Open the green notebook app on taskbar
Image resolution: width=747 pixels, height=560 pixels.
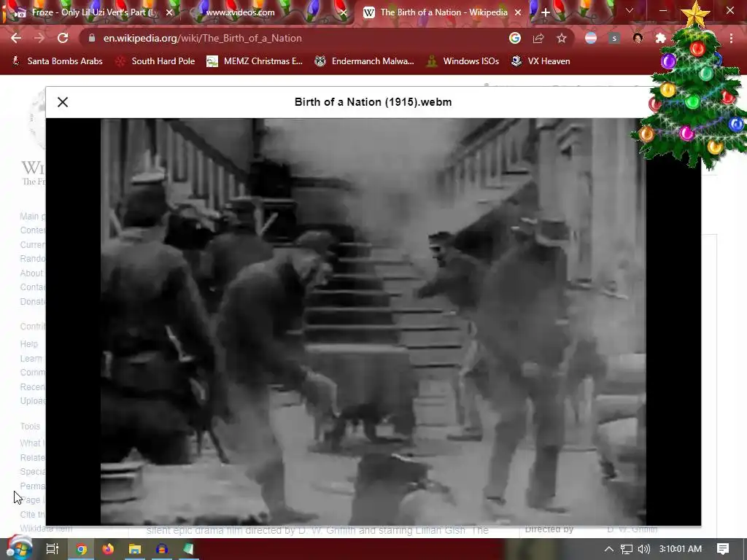(x=188, y=549)
